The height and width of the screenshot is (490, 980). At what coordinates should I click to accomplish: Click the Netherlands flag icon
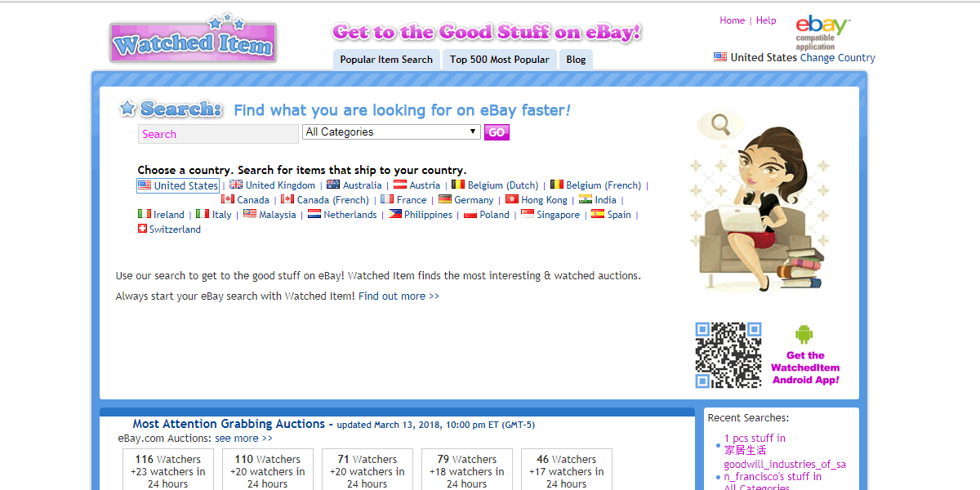point(314,214)
